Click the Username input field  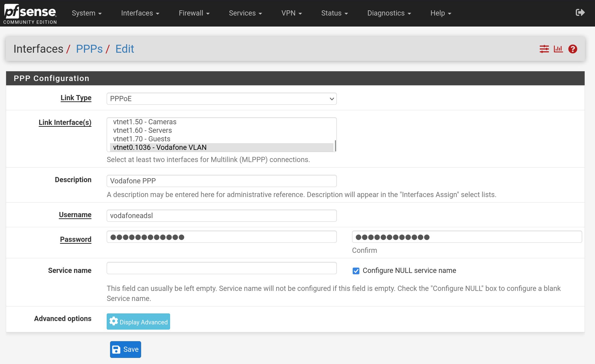221,216
